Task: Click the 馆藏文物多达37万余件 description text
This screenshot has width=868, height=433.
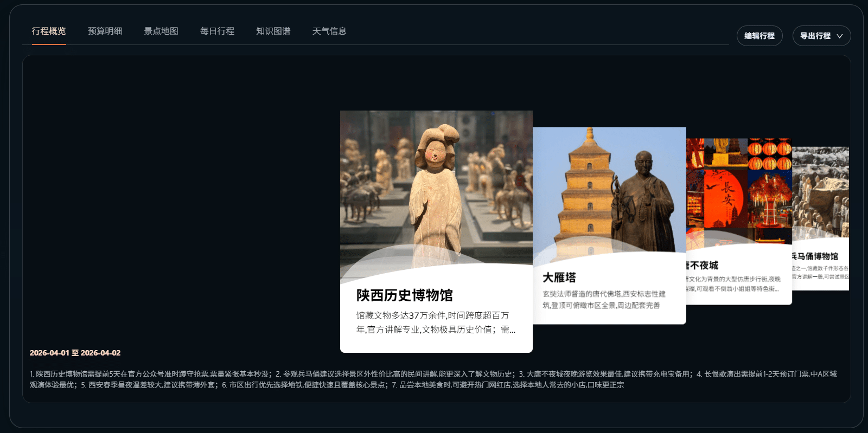Action: pyautogui.click(x=436, y=322)
